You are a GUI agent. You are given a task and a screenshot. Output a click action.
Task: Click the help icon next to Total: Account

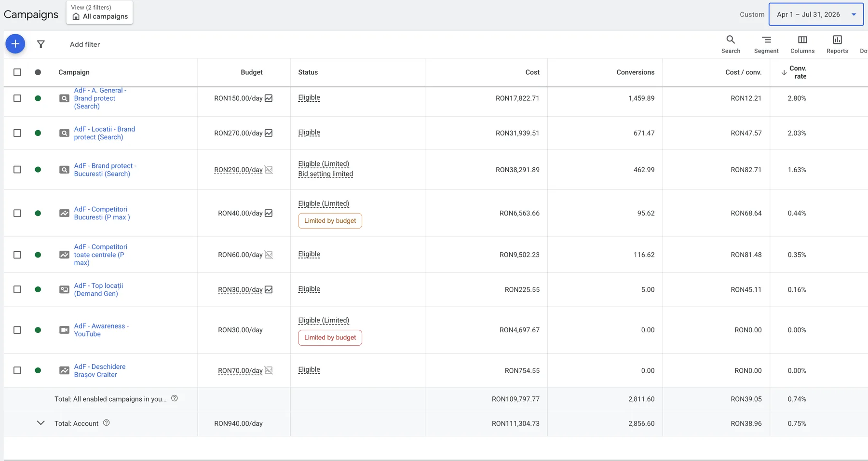coord(107,423)
